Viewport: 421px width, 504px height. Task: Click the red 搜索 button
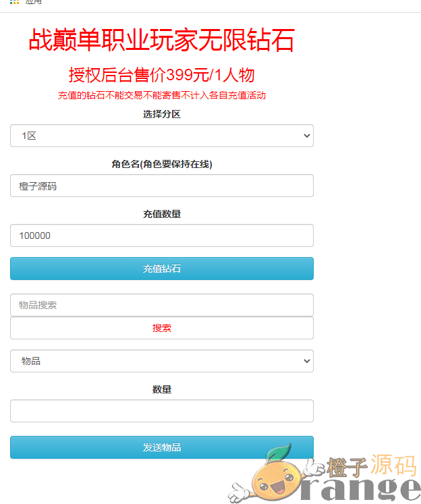162,328
